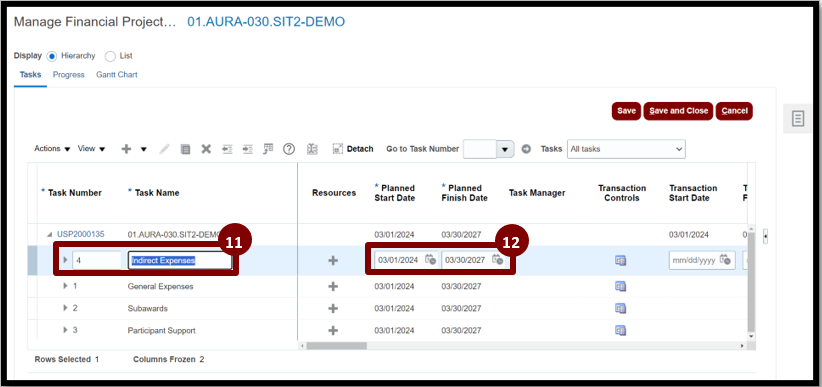
Task: Open the transaction start date calendar picker
Action: [x=726, y=260]
